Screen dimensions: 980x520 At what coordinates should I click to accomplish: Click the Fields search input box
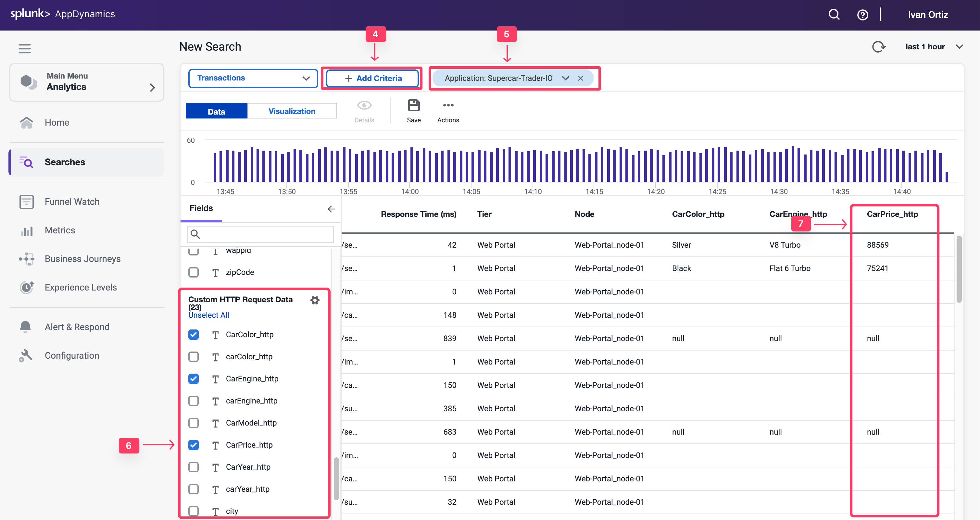coord(261,234)
